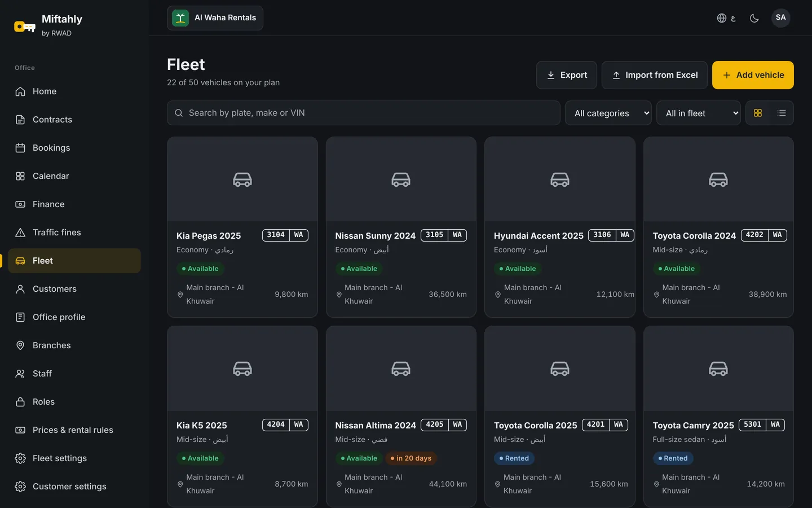Viewport: 812px width, 508px height.
Task: Toggle dark mode with moon icon
Action: coord(754,18)
